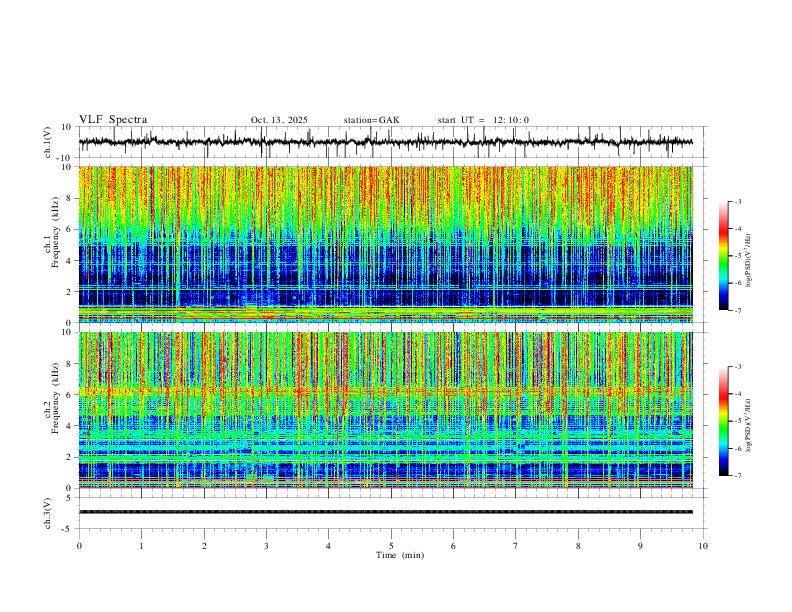Click the ch.2 color bar "log(PSD)" unit label

(x=748, y=425)
